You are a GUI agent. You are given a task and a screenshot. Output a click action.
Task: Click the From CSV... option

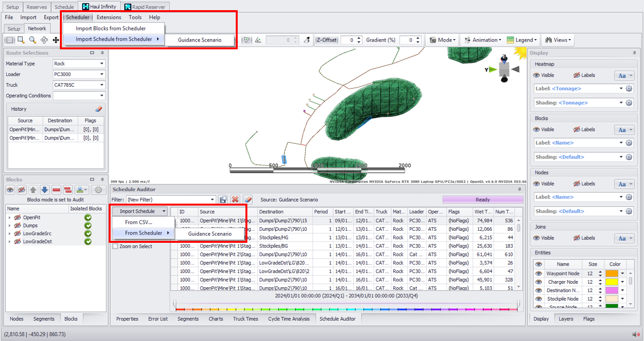click(139, 222)
